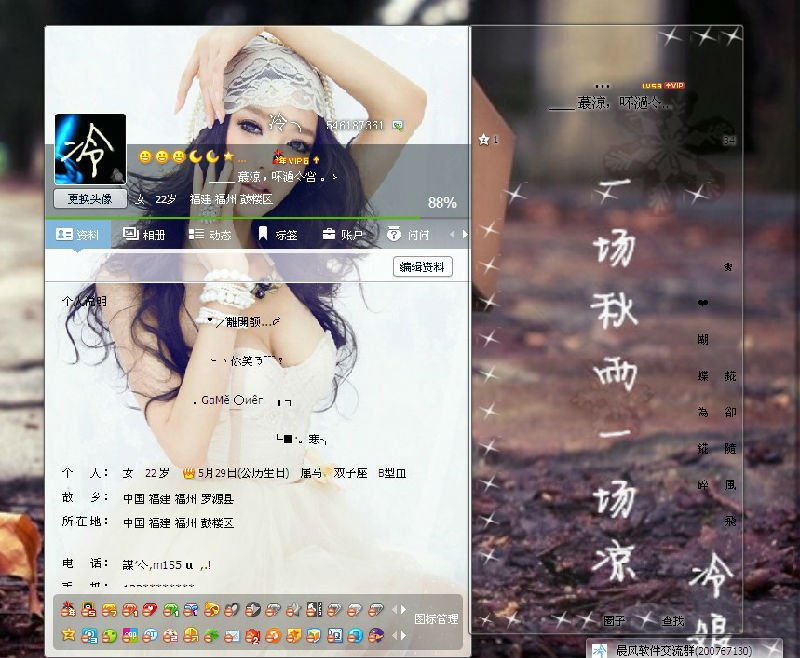The image size is (800, 658).
Task: Click the 更换头像 change avatar button
Action: point(90,197)
